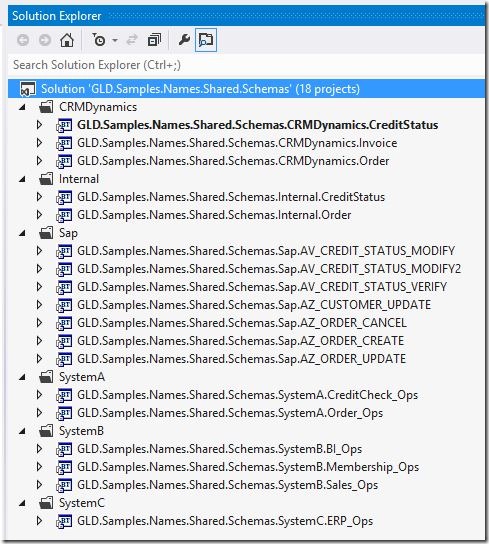Collapse the Internal folder

click(23, 179)
